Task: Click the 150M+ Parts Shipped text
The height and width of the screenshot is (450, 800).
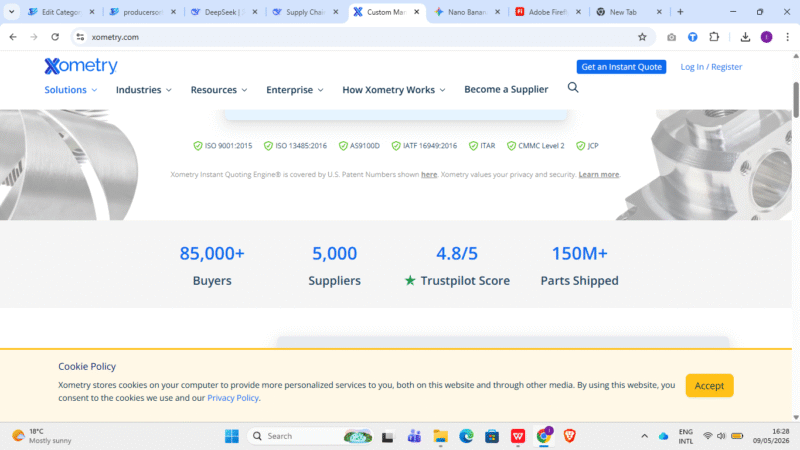Action: coord(579,266)
